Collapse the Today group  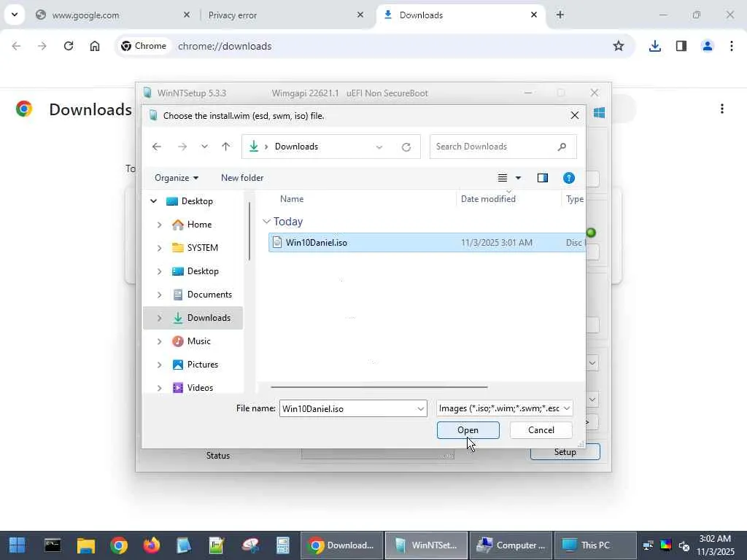click(266, 222)
